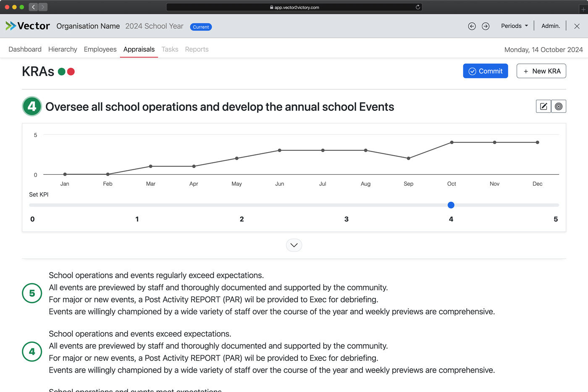The width and height of the screenshot is (588, 392).
Task: Click the Set KPI slider handle
Action: [x=451, y=205]
